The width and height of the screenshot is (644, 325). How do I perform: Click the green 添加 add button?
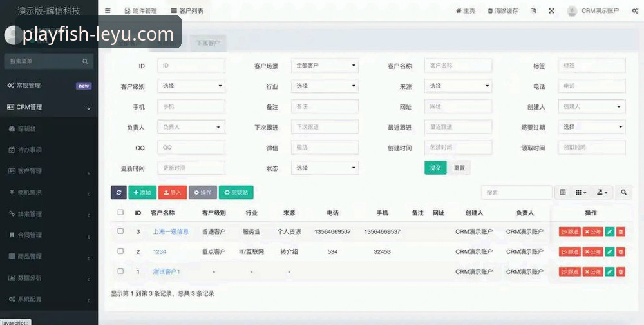point(142,192)
